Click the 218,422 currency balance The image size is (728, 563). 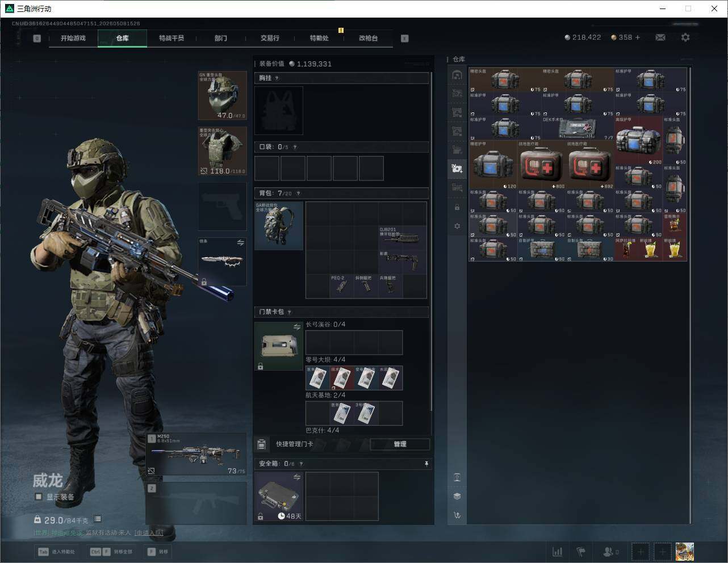pos(583,37)
